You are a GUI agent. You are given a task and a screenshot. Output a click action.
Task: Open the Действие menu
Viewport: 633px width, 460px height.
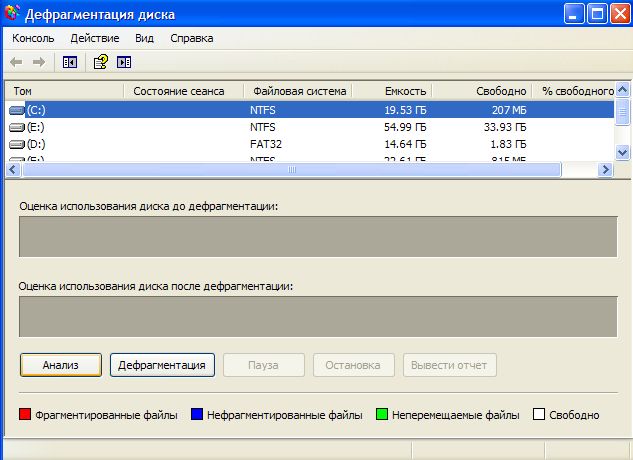(x=95, y=38)
